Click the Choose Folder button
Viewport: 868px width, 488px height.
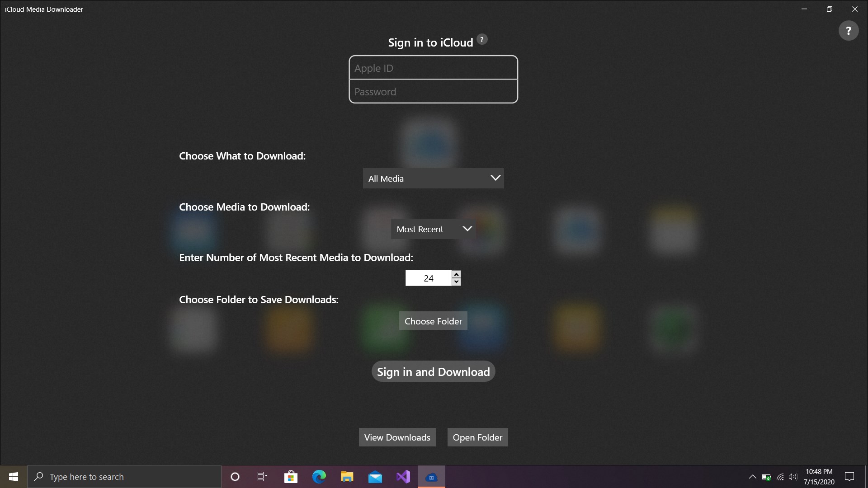tap(433, 321)
